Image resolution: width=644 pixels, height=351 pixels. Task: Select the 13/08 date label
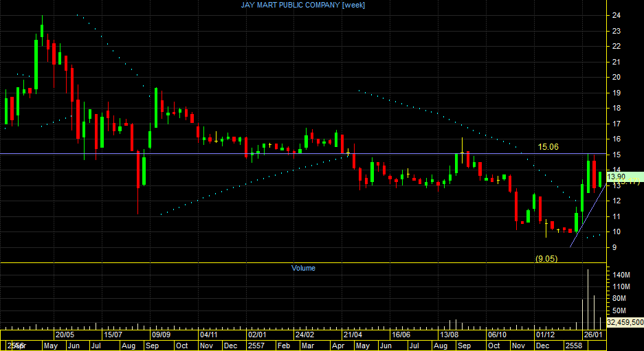(x=449, y=335)
